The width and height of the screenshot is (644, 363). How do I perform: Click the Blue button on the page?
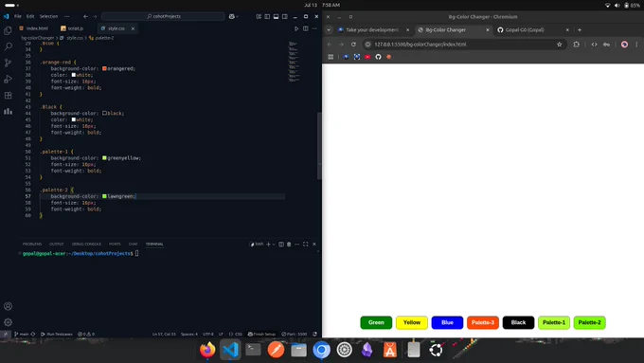pyautogui.click(x=447, y=322)
